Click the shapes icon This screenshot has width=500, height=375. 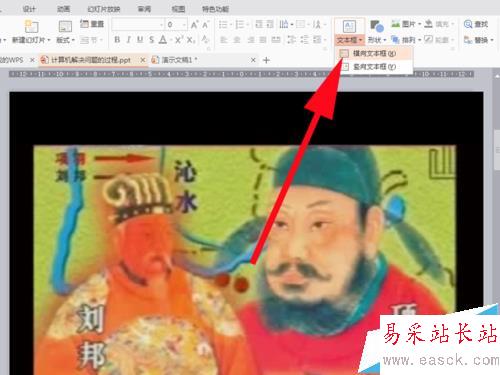pyautogui.click(x=377, y=26)
